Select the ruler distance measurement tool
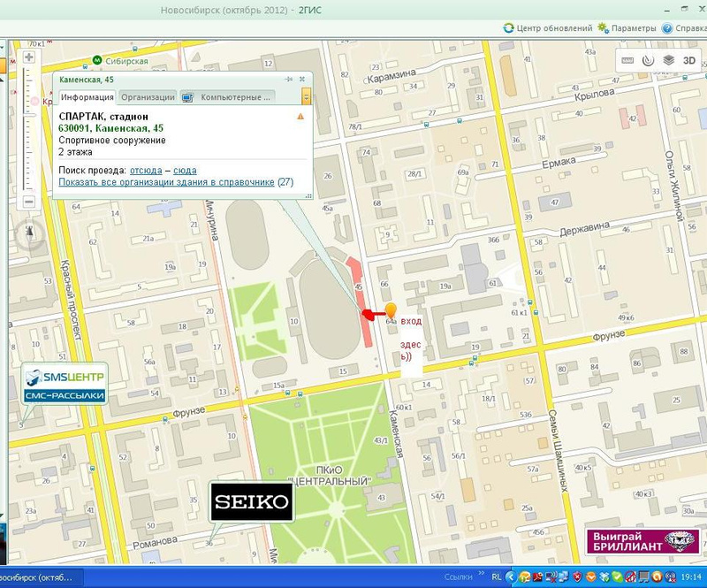 [x=628, y=59]
